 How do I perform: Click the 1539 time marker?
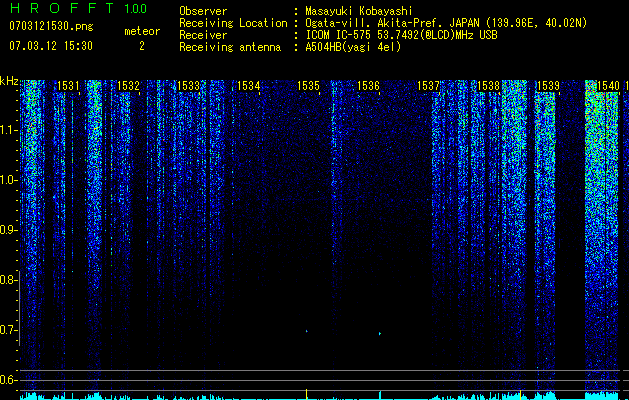coord(548,86)
